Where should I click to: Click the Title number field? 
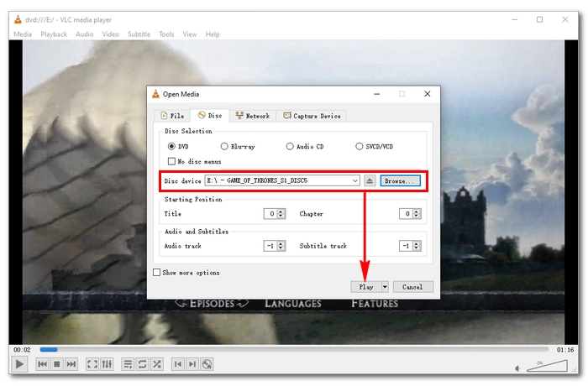click(x=270, y=214)
